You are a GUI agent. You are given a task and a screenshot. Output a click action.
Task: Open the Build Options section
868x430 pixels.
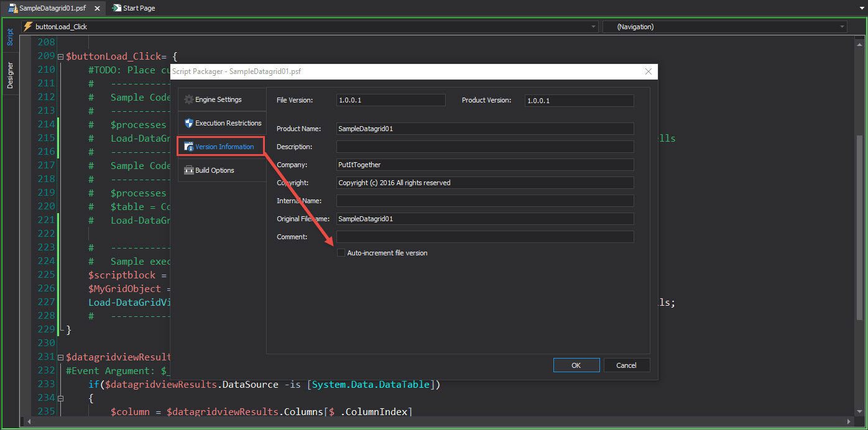pos(221,170)
